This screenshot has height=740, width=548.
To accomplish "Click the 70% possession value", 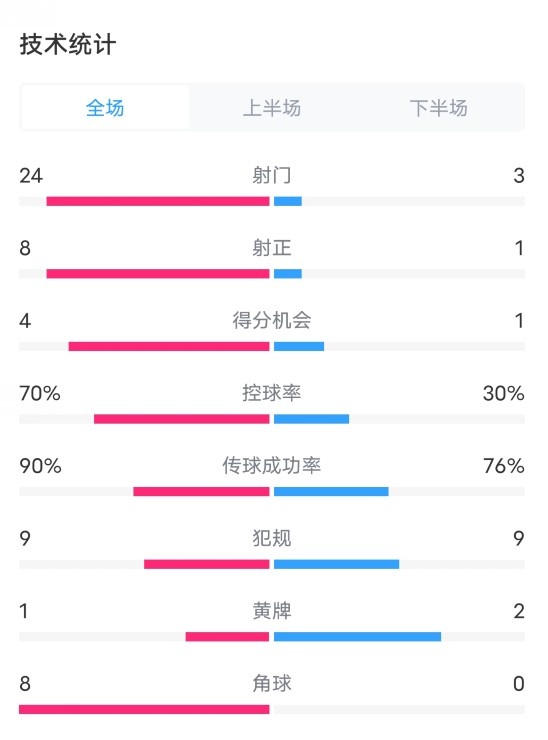I will point(40,393).
